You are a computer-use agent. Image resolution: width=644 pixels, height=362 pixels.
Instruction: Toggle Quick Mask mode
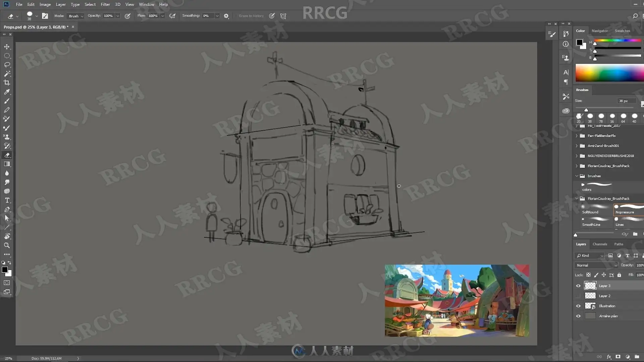pos(7,283)
